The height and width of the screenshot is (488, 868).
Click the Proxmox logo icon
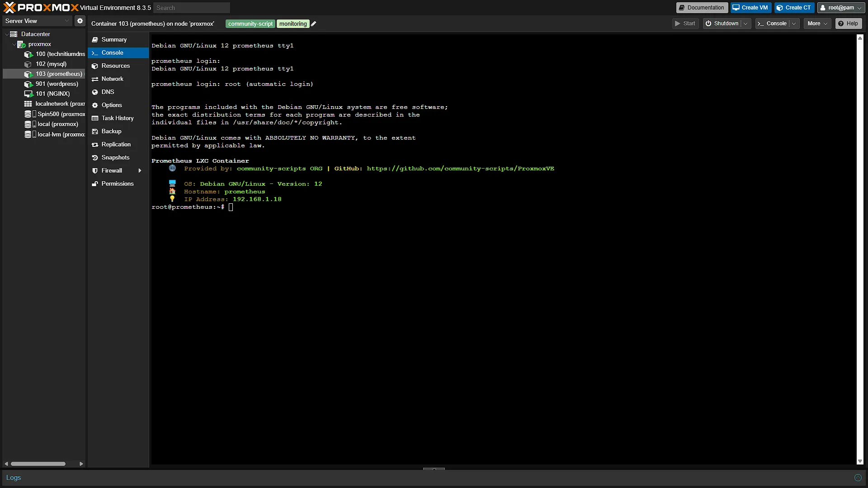coord(9,7)
